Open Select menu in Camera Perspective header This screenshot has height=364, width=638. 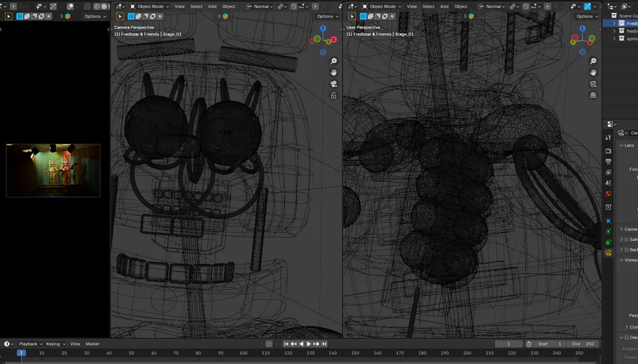coord(196,6)
